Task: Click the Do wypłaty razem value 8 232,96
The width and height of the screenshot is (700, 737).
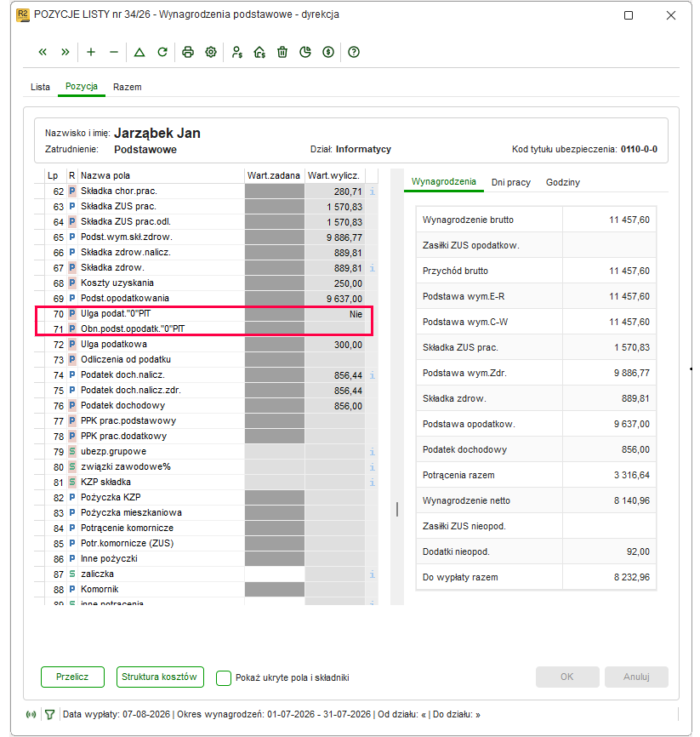Action: point(631,577)
